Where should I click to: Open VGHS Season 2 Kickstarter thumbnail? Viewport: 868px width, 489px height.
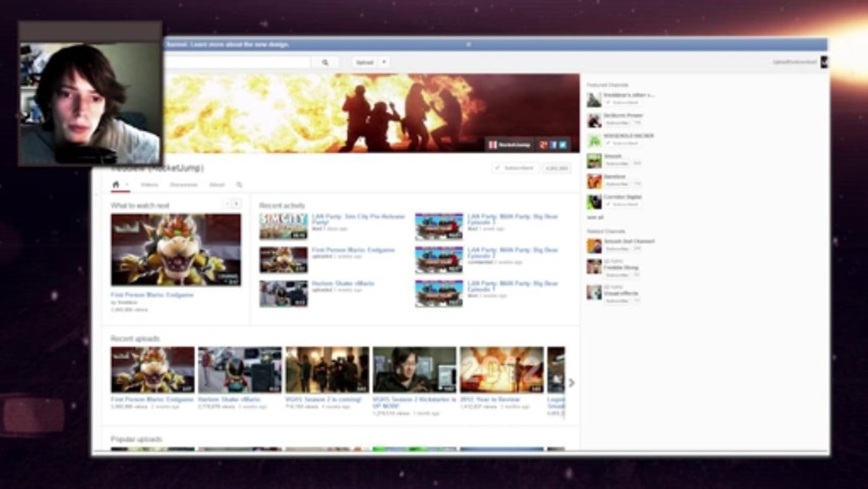coord(414,369)
